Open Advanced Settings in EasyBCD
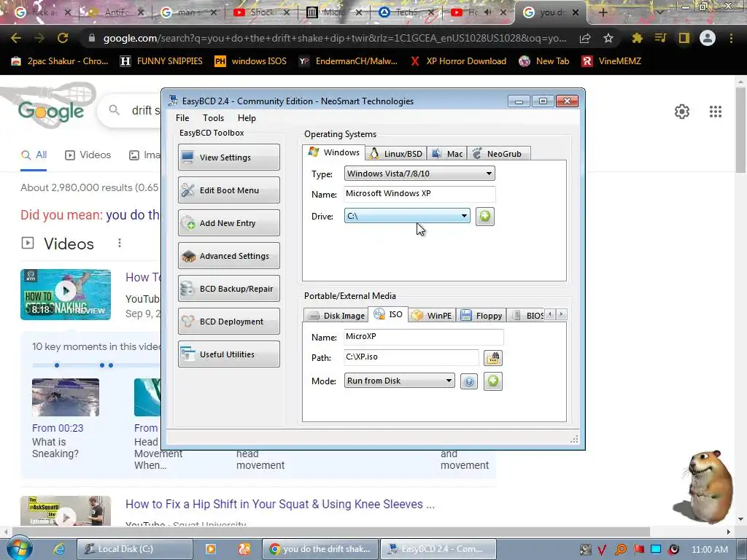The height and width of the screenshot is (560, 747). [228, 256]
